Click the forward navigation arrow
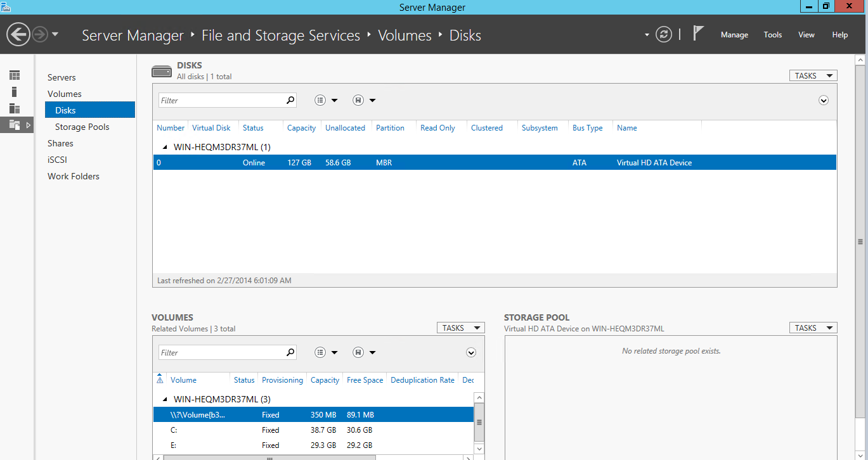This screenshot has height=460, width=868. coord(40,34)
